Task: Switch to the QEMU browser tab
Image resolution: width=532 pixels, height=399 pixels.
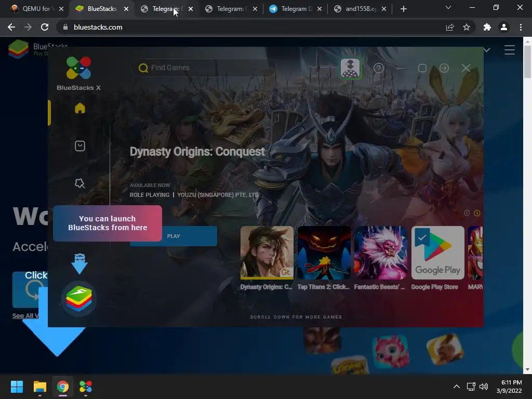Action: click(36, 9)
